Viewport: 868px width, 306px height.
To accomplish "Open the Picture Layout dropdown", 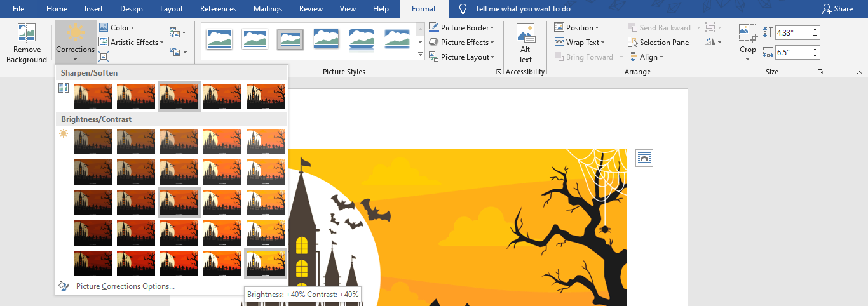I will [x=461, y=57].
